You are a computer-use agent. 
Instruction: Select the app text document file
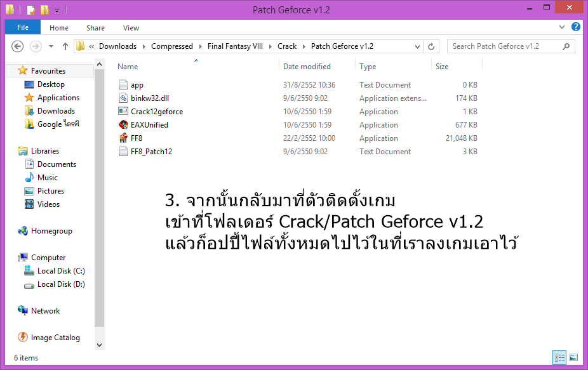pyautogui.click(x=137, y=84)
